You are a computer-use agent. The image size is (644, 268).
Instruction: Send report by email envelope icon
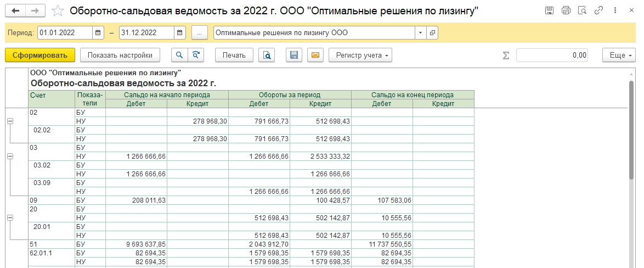(x=315, y=55)
